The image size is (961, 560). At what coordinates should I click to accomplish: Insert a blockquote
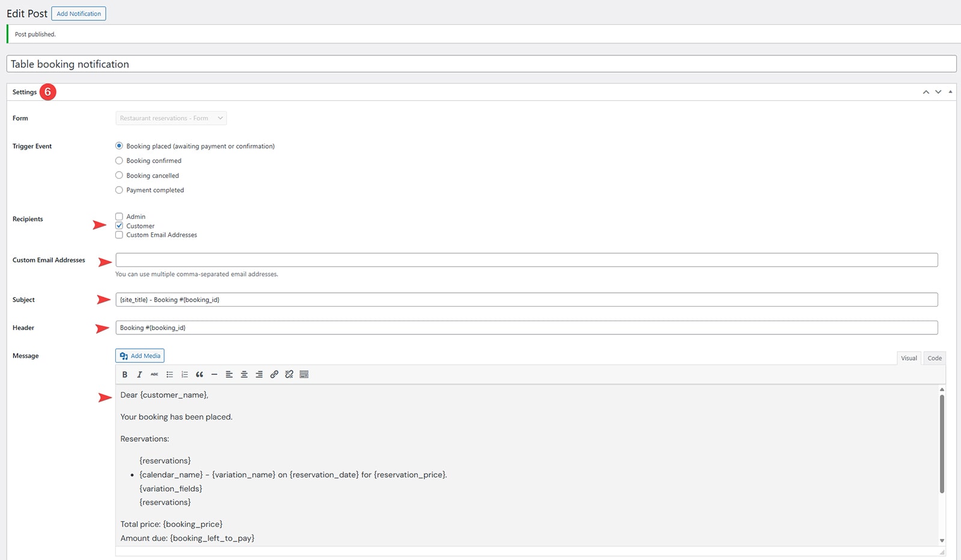point(199,374)
